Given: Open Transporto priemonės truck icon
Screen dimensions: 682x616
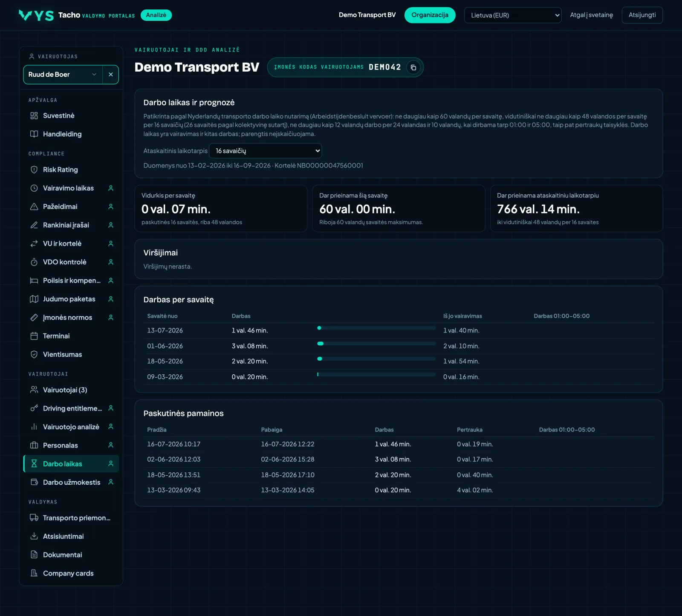Looking at the screenshot, I should [34, 518].
